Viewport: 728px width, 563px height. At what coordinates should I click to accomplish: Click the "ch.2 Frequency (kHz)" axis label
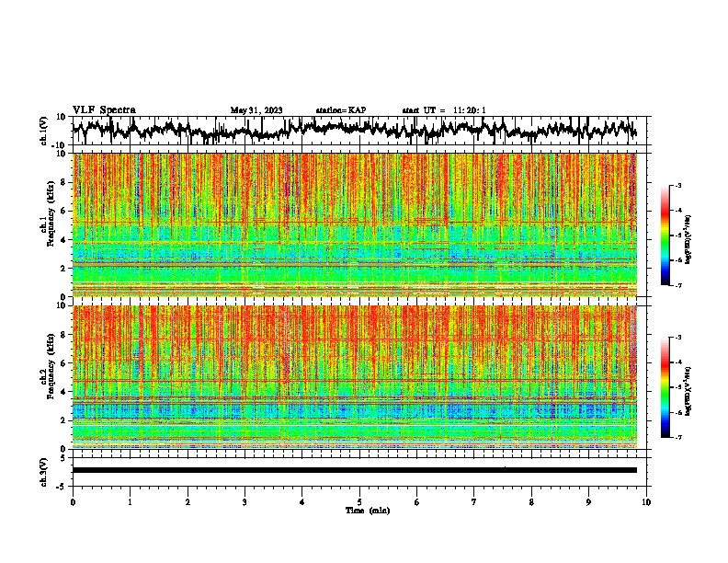[48, 366]
